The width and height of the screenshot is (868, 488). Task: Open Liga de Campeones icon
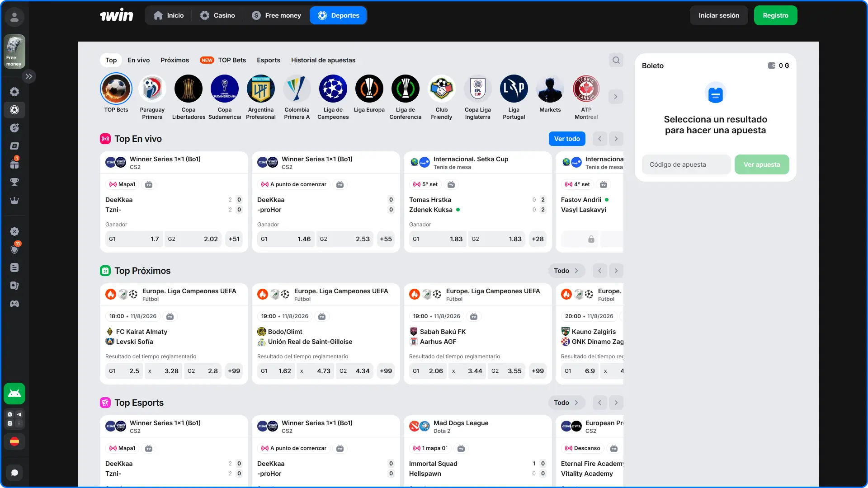pos(333,89)
